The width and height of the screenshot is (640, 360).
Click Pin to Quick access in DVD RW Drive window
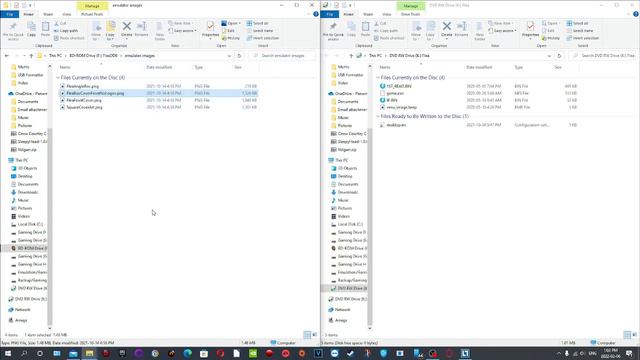pyautogui.click(x=333, y=31)
